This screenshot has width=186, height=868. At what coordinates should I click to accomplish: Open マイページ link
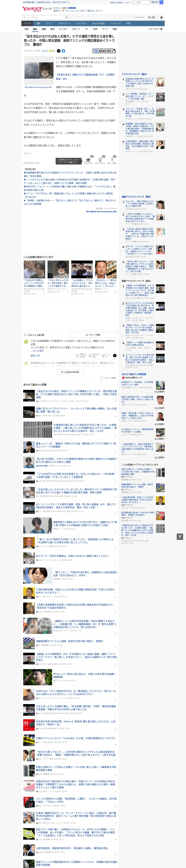pyautogui.click(x=139, y=18)
